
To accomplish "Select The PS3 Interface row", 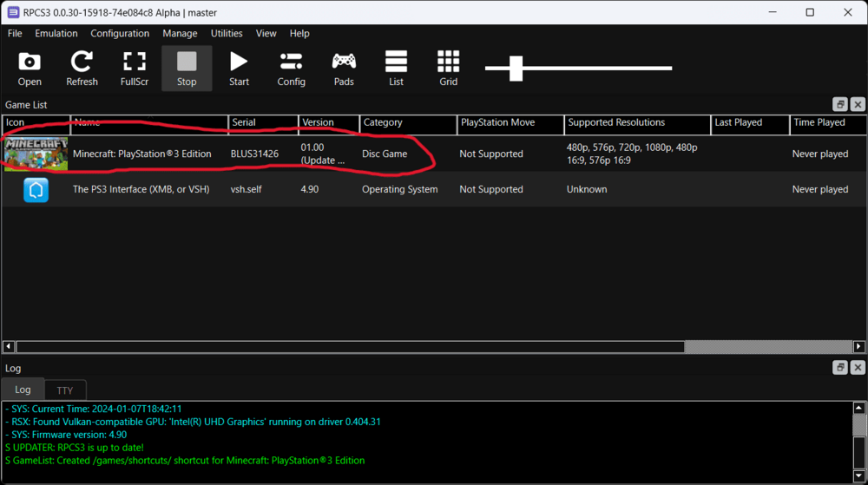I will (142, 189).
